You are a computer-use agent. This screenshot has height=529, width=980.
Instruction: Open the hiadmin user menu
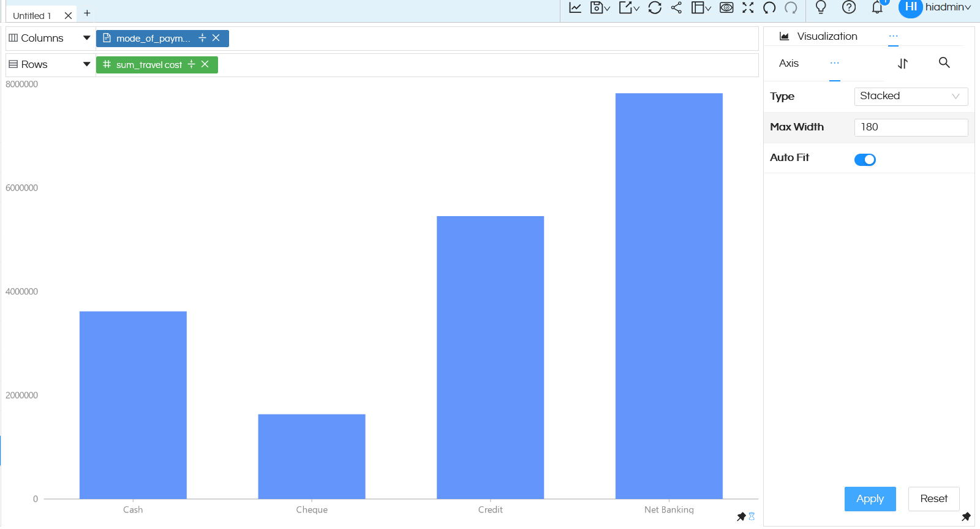(x=948, y=7)
